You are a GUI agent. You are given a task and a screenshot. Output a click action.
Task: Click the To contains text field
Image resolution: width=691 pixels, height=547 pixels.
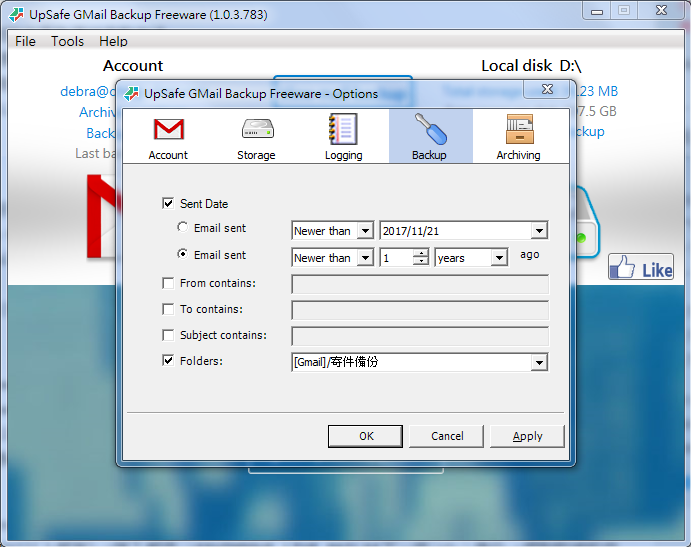tap(420, 310)
